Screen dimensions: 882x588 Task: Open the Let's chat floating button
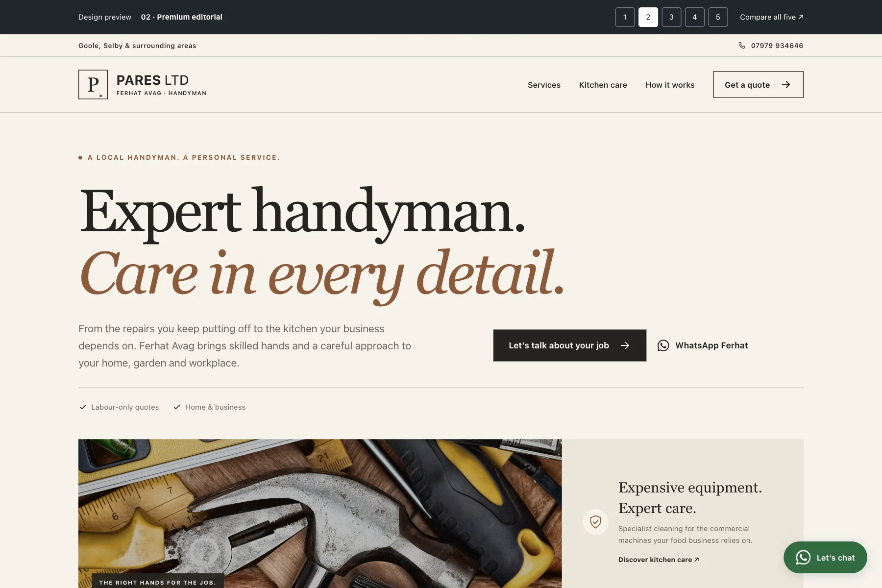click(x=825, y=558)
